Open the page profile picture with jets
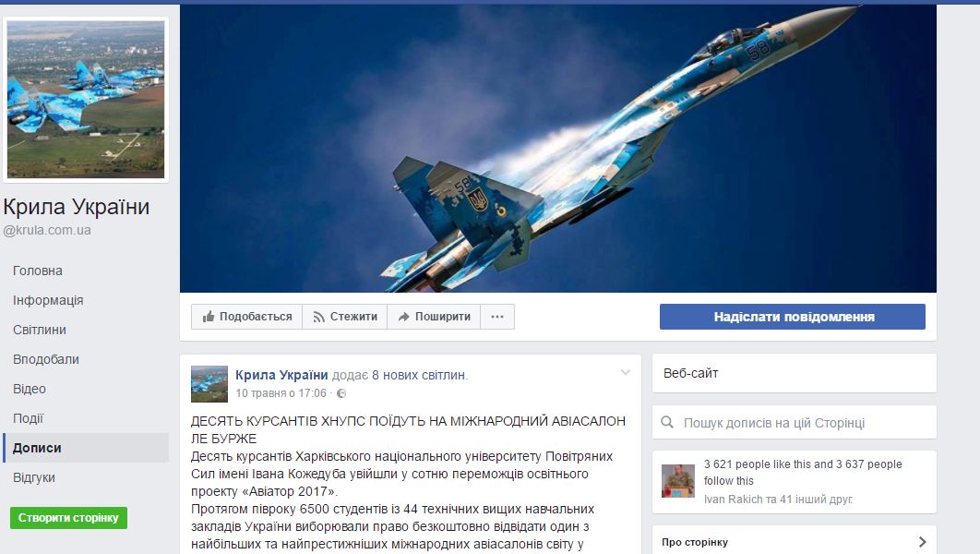The width and height of the screenshot is (980, 554). pos(86,100)
